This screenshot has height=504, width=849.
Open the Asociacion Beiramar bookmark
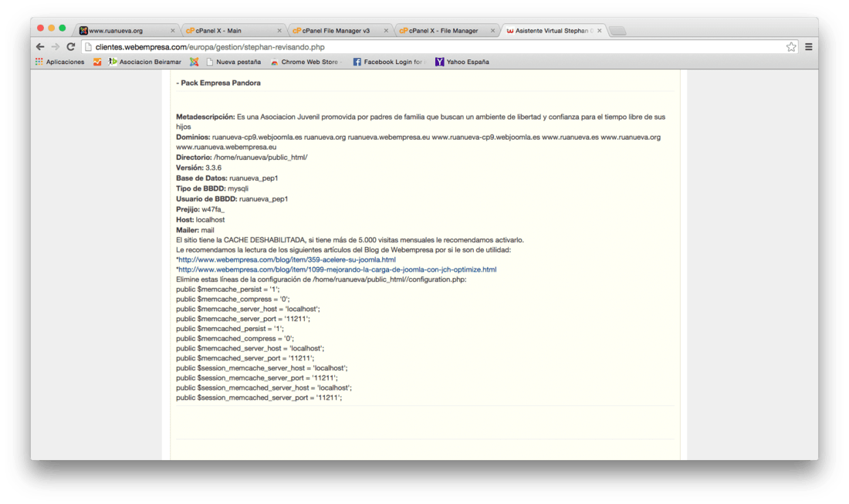144,62
